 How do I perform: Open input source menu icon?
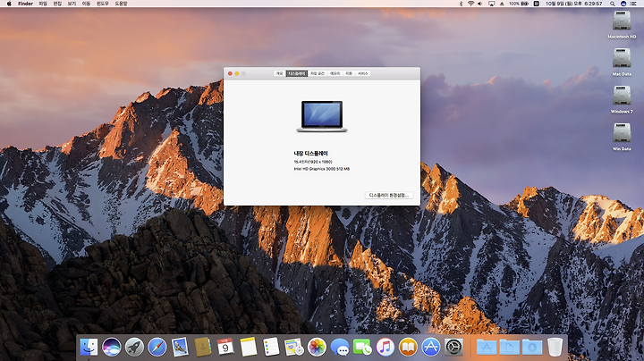[537, 4]
